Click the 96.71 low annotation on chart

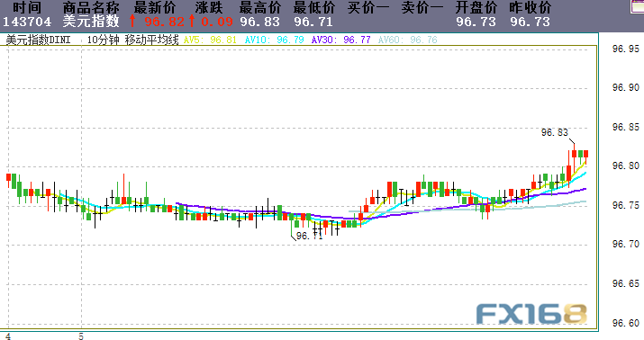[310, 237]
